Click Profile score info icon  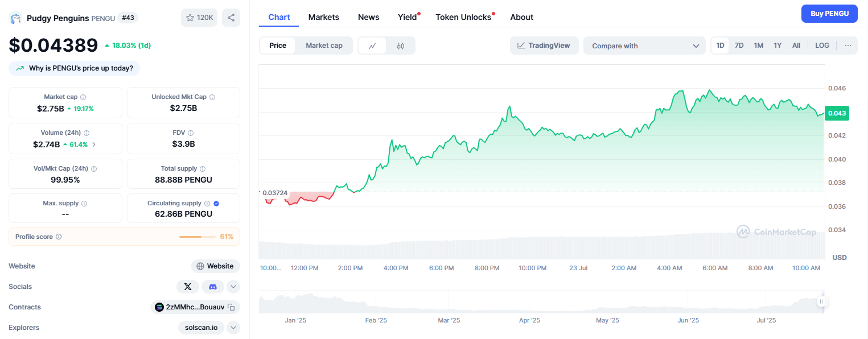click(x=59, y=237)
